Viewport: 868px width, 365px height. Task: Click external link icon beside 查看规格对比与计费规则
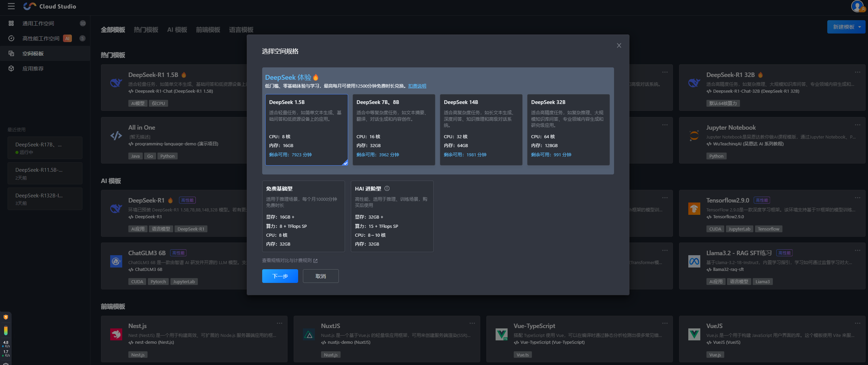coord(316,261)
